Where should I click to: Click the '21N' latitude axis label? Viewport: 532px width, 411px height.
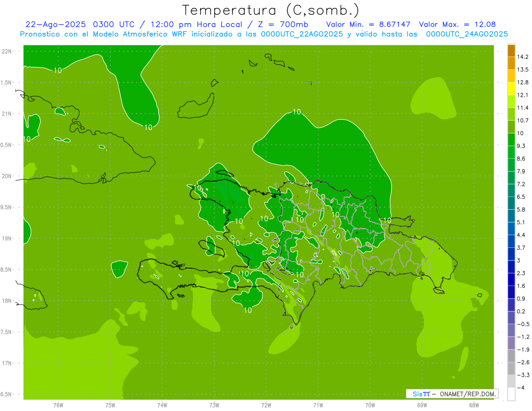(x=6, y=114)
